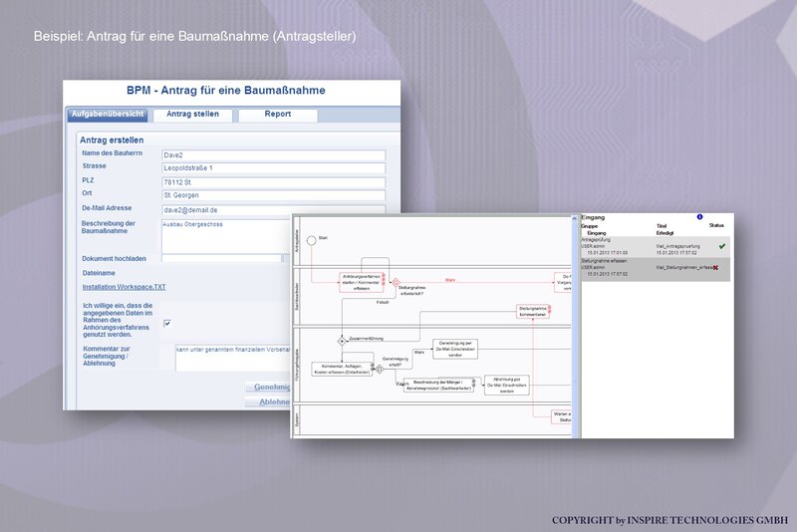The image size is (797, 532).
Task: Select the Antragsprüfung inbox row
Action: coord(656,246)
